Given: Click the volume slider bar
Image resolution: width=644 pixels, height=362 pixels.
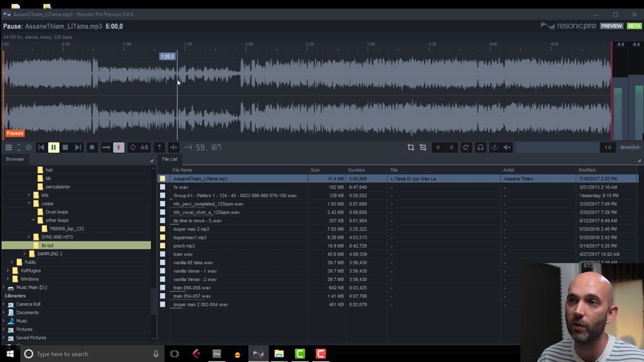Looking at the screenshot, I should [x=557, y=147].
